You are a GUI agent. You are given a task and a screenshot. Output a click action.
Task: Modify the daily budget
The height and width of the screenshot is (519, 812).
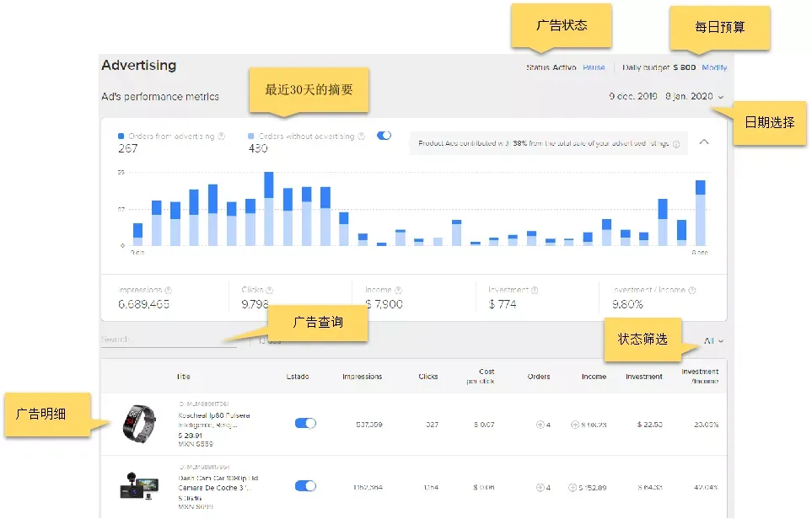point(714,67)
